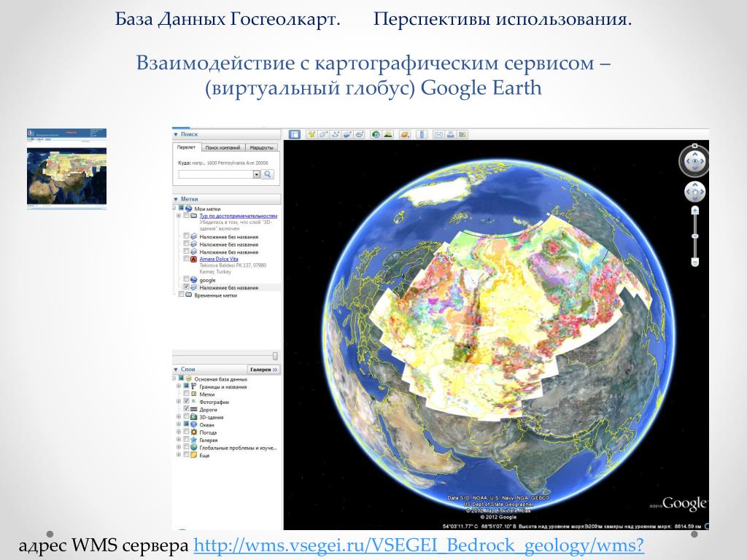The width and height of the screenshot is (747, 560).
Task: Click the Look compass ring control
Action: 694,161
